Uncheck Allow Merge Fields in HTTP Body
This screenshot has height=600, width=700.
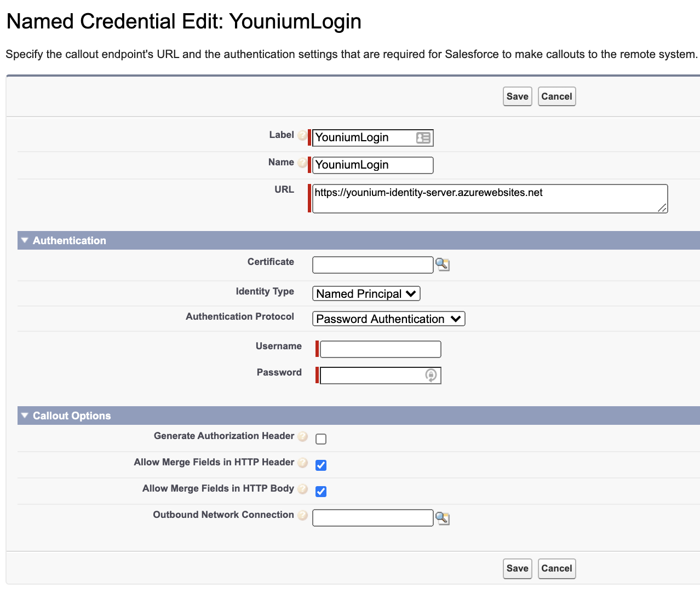pos(321,492)
